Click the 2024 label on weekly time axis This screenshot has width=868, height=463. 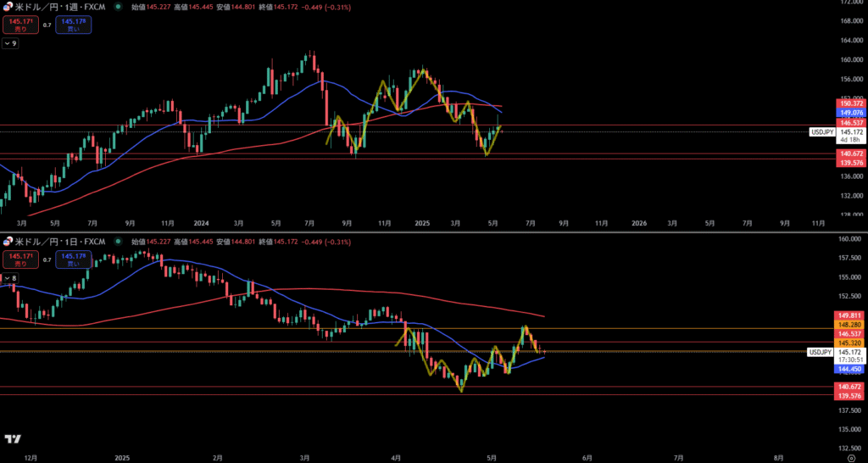[x=202, y=223]
